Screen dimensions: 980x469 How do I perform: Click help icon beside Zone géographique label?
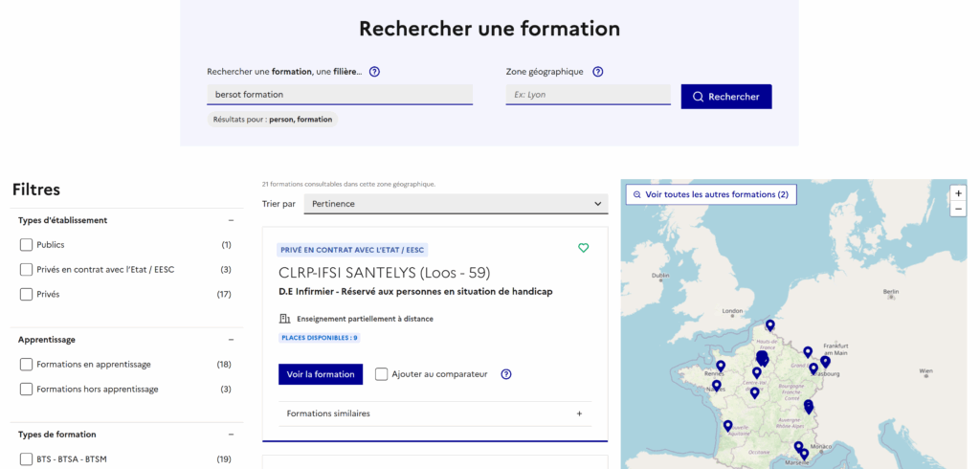coord(598,72)
